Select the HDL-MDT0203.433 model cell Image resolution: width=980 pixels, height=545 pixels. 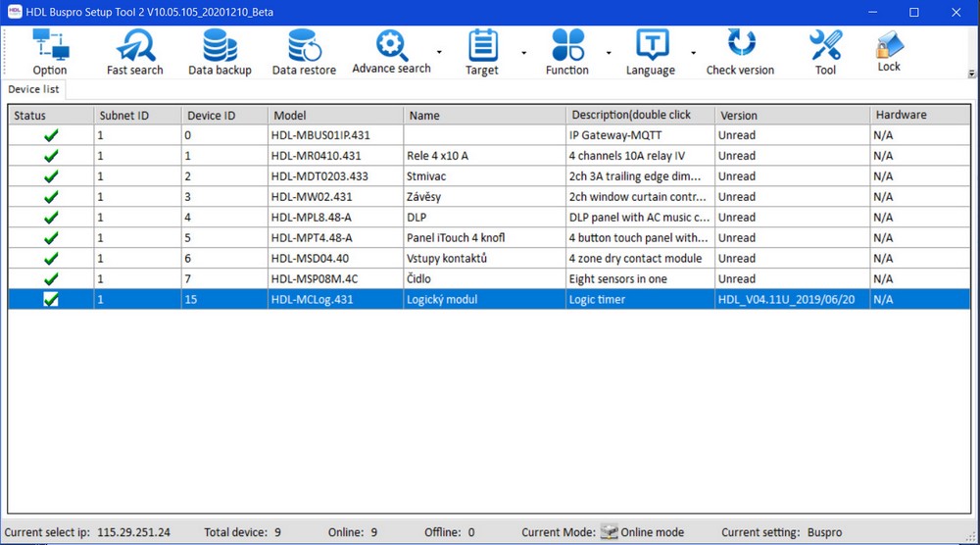coord(335,176)
